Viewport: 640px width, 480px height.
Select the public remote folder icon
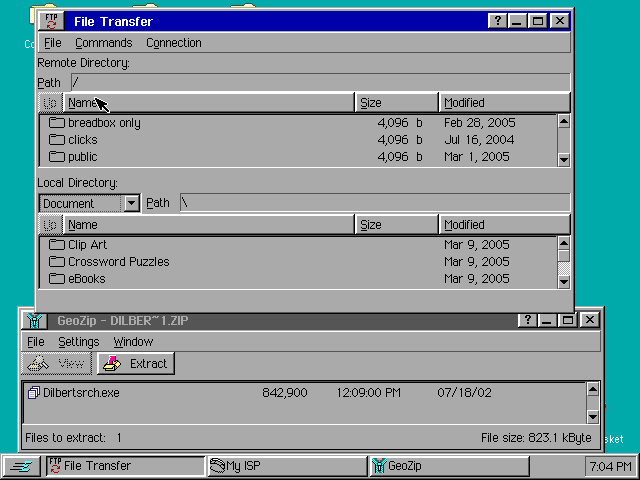[57, 157]
